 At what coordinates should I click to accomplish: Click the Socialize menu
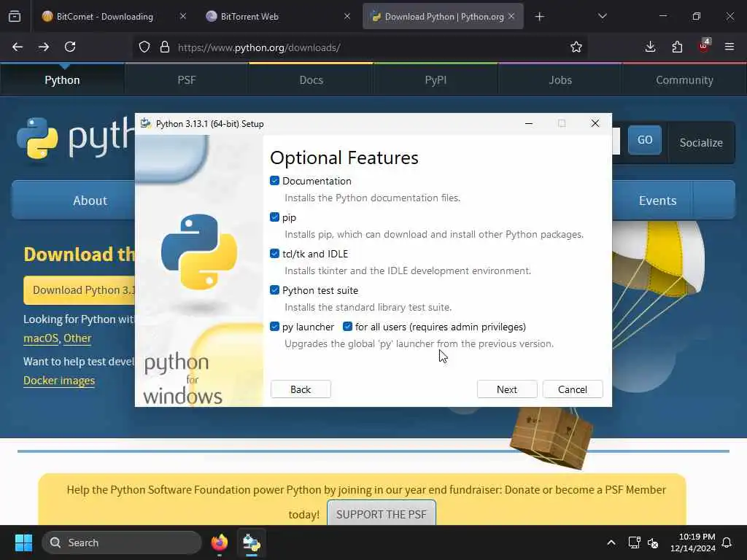[701, 142]
